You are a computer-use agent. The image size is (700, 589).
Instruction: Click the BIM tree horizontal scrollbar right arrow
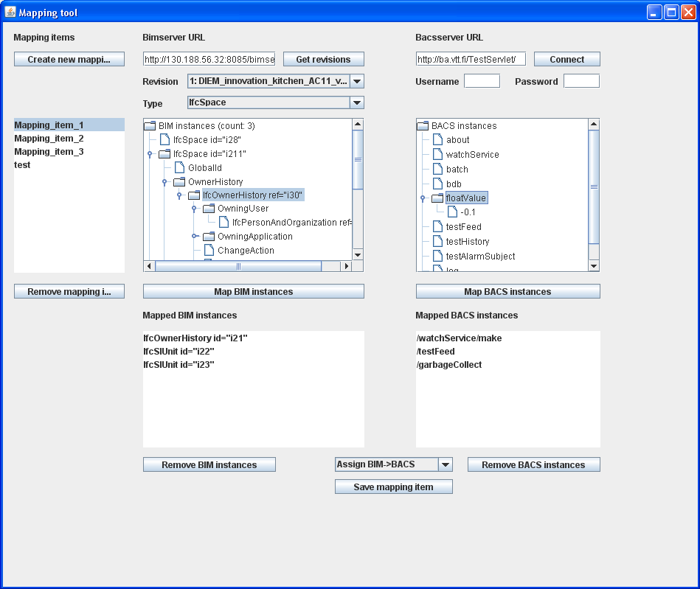346,266
